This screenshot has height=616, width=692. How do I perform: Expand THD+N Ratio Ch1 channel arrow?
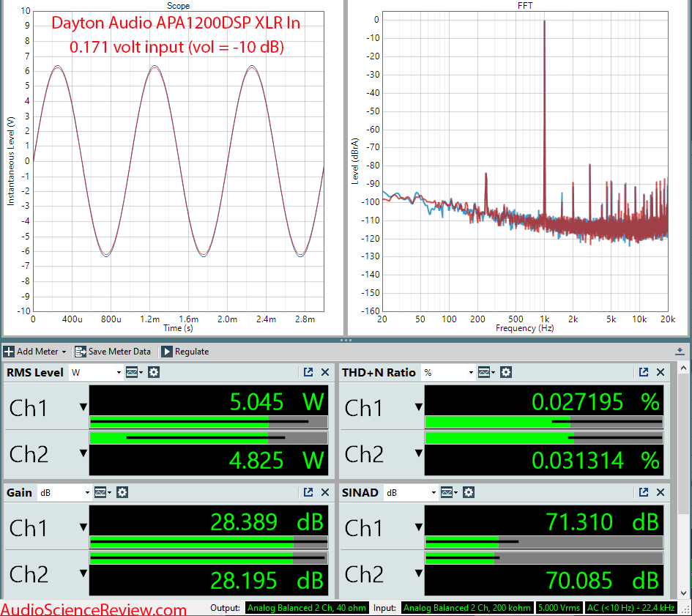[418, 407]
